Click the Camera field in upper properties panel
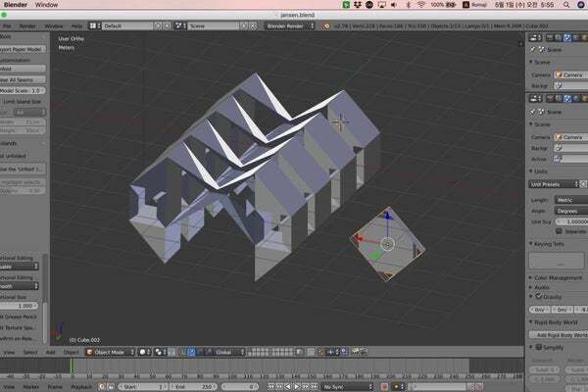This screenshot has height=392, width=588. click(571, 75)
